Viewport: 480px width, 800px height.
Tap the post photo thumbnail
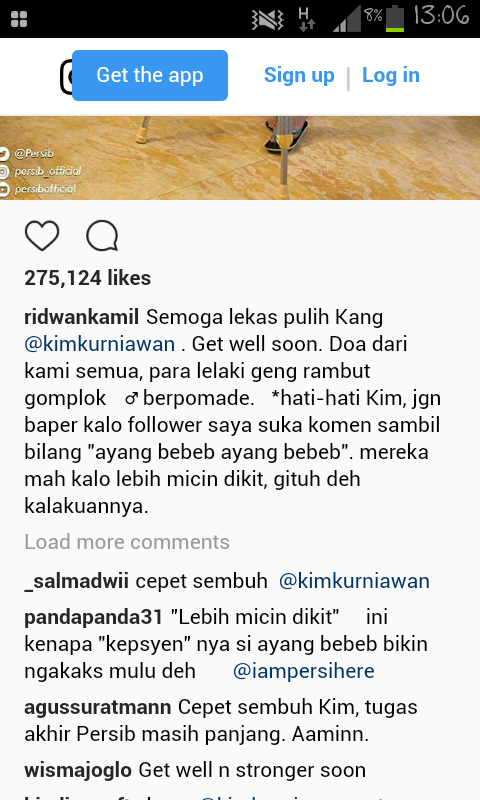coord(240,158)
